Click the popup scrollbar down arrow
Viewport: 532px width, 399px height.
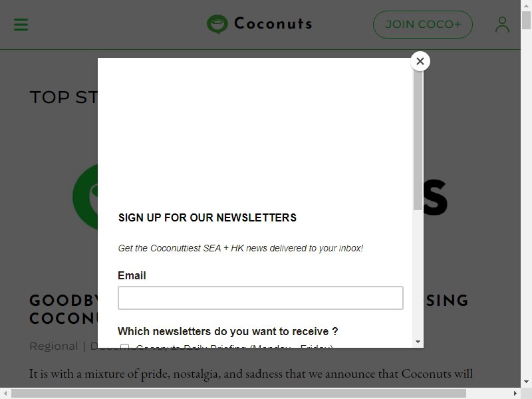tap(418, 342)
